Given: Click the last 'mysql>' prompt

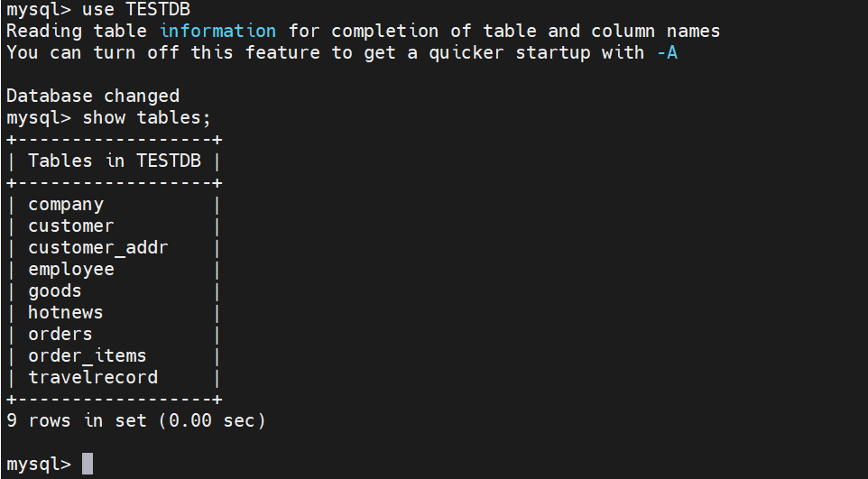Looking at the screenshot, I should (39, 464).
